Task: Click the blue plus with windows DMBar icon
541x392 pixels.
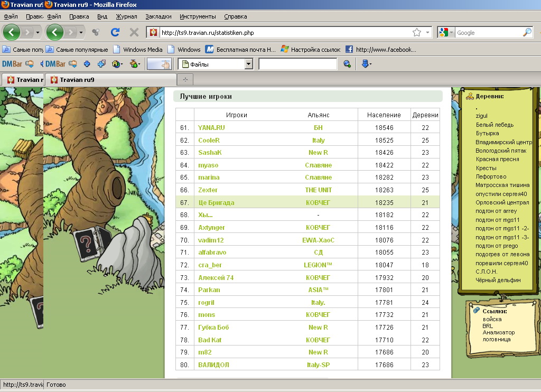Action: pyautogui.click(x=102, y=64)
